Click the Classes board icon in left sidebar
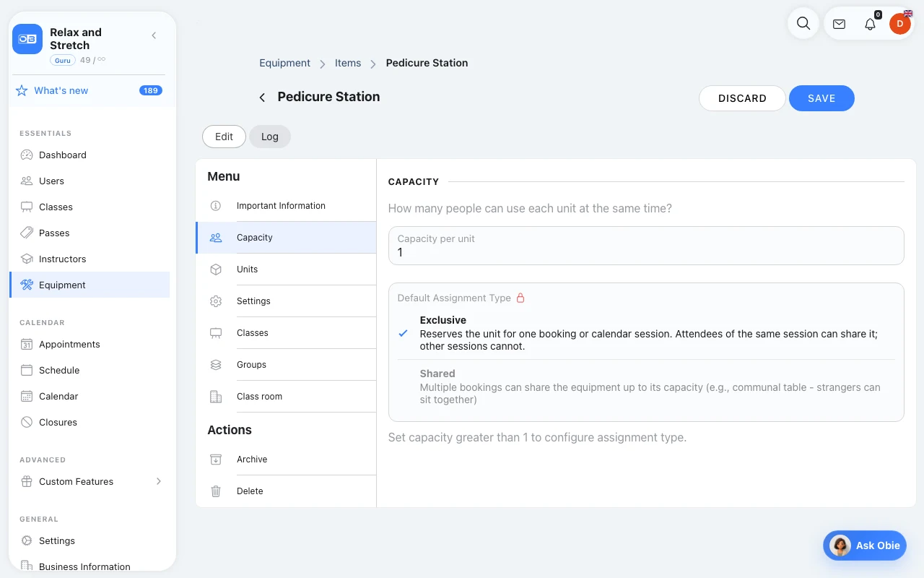 (27, 207)
